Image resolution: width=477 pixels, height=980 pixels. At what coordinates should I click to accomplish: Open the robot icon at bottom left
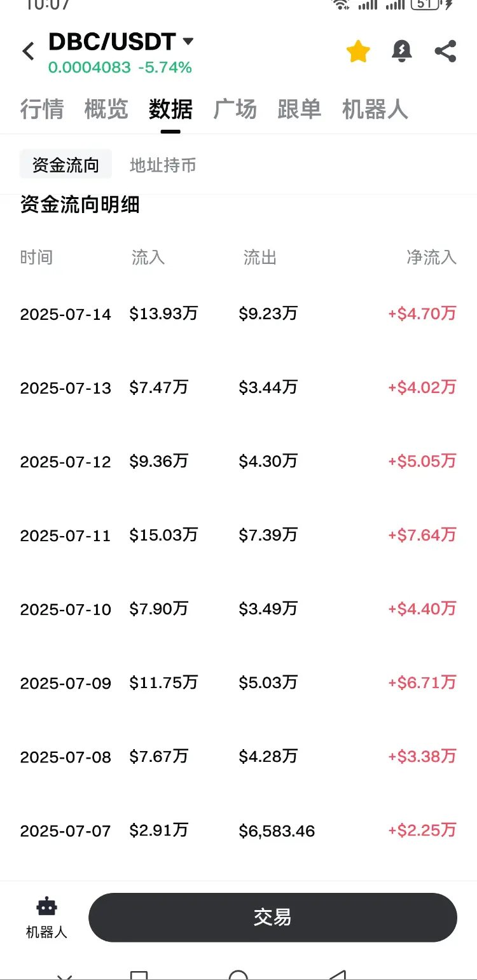(46, 918)
